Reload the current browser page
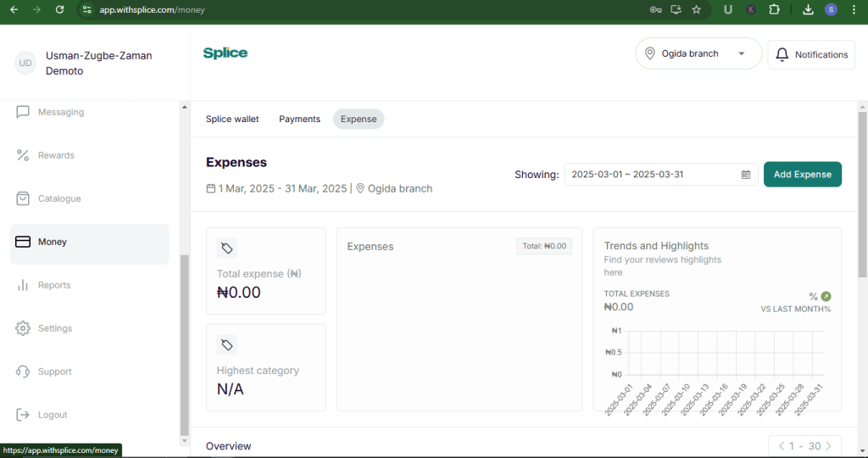The image size is (868, 458). pyautogui.click(x=59, y=9)
